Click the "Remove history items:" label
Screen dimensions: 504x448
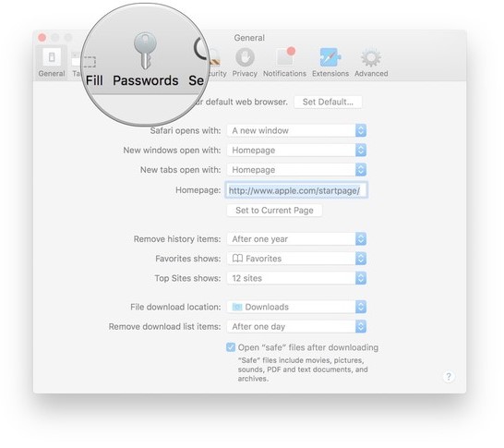(177, 239)
